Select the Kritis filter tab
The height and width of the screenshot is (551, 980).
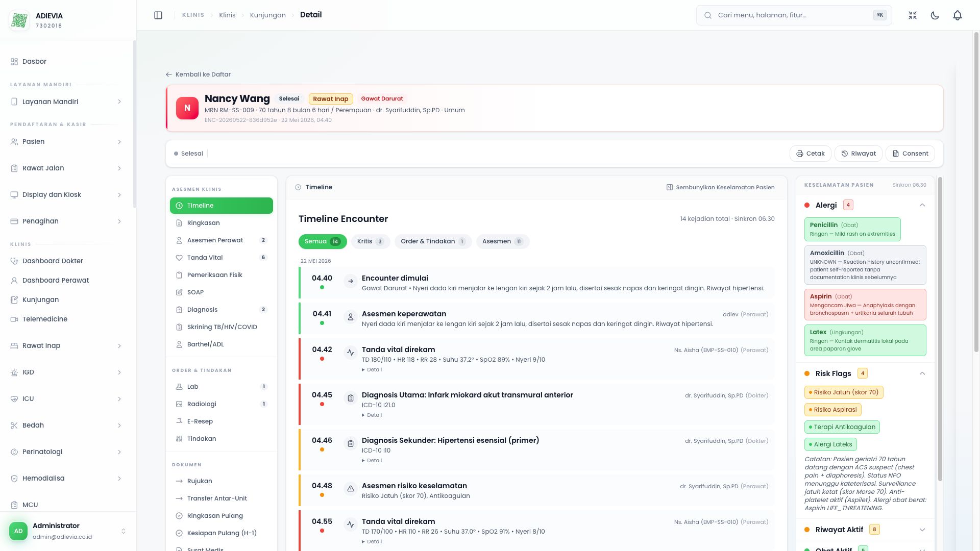371,241
